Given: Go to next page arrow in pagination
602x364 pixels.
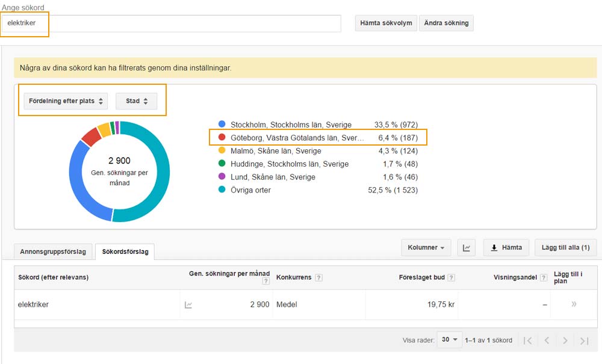Looking at the screenshot, I should click(x=565, y=341).
